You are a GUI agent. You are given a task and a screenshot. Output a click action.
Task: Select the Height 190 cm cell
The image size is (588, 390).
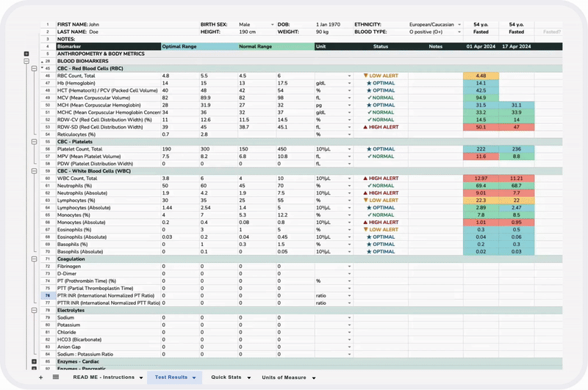[x=257, y=32]
